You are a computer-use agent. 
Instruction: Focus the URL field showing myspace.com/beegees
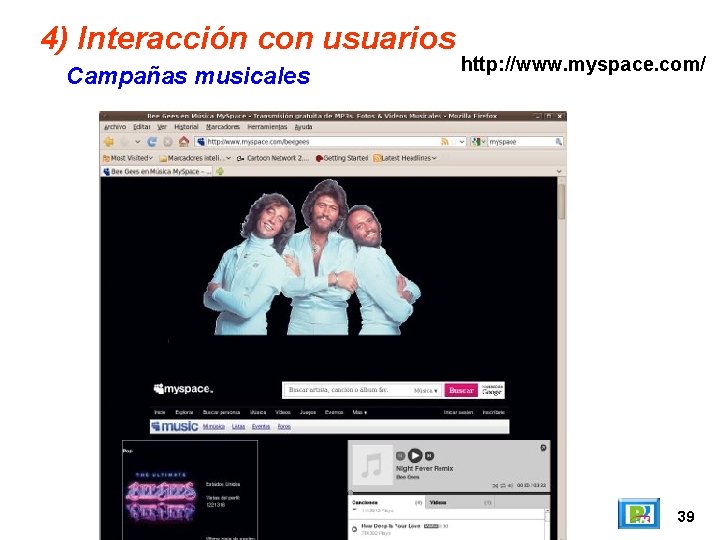(331, 142)
